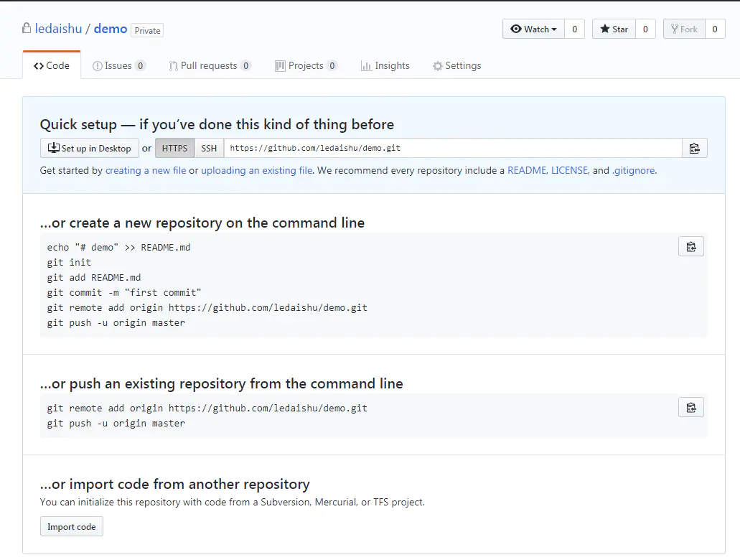Click Set up in Desktop button
This screenshot has width=740, height=560.
pyautogui.click(x=90, y=149)
